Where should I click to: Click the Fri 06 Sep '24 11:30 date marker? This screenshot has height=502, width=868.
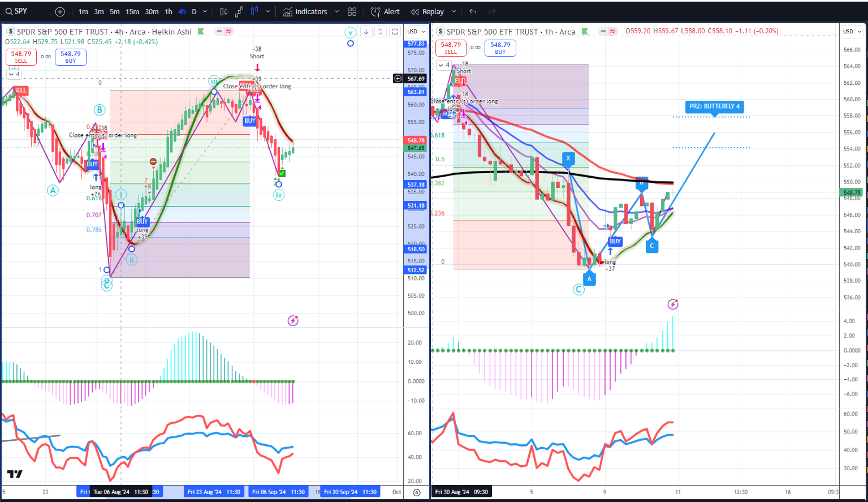tap(278, 492)
